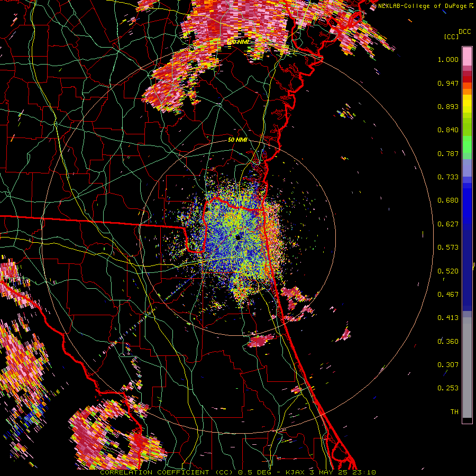Image resolution: width=476 pixels, height=476 pixels.
Task: Select the 0.787 legend value
Action: point(448,153)
